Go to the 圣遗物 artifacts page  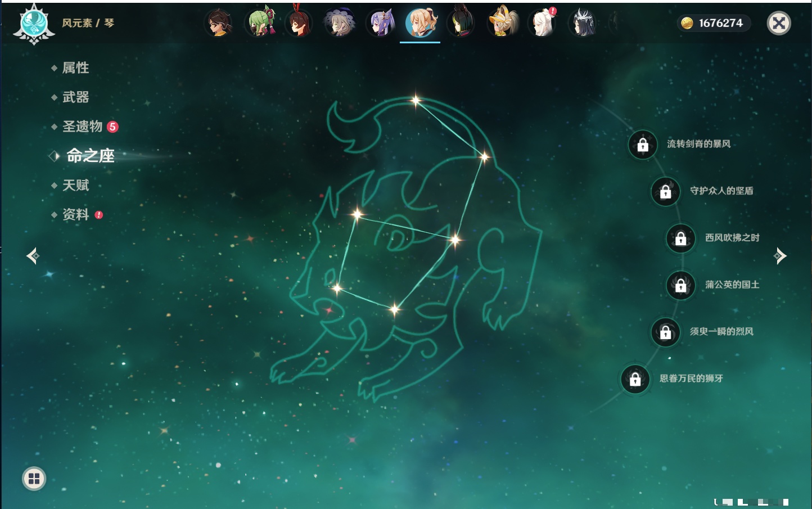click(x=82, y=127)
